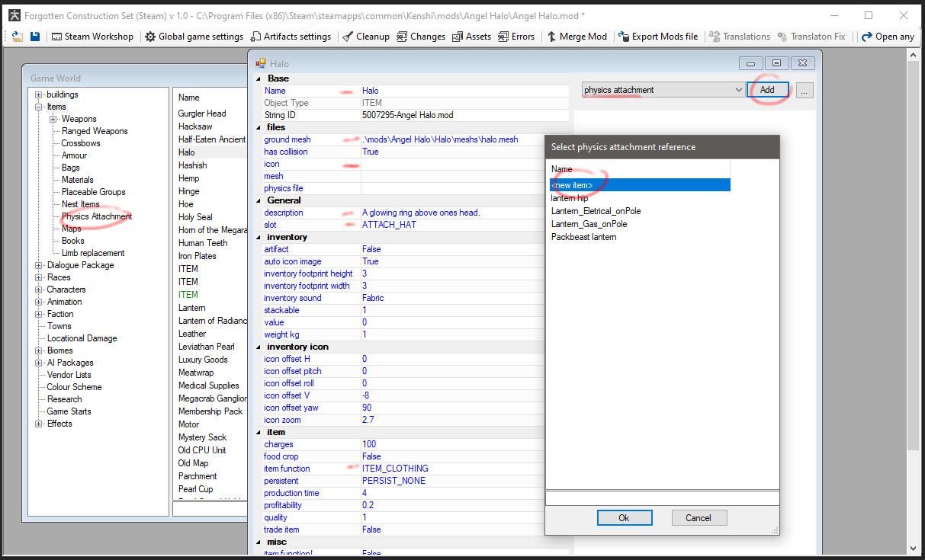
Task: Expand the Dialogue Package node
Action: point(39,265)
